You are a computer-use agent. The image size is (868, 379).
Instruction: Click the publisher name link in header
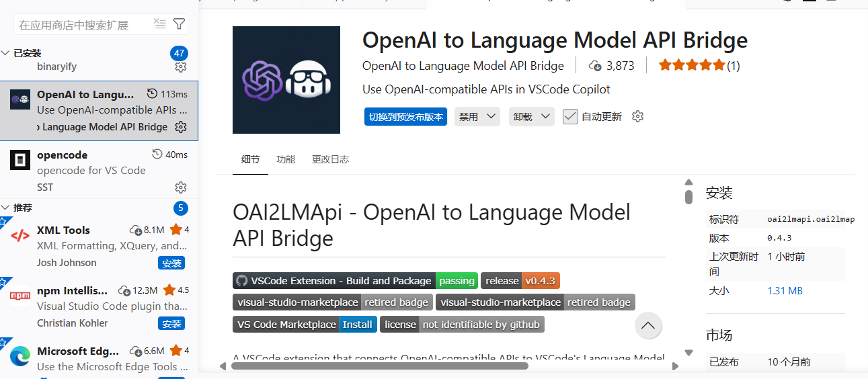pos(463,65)
